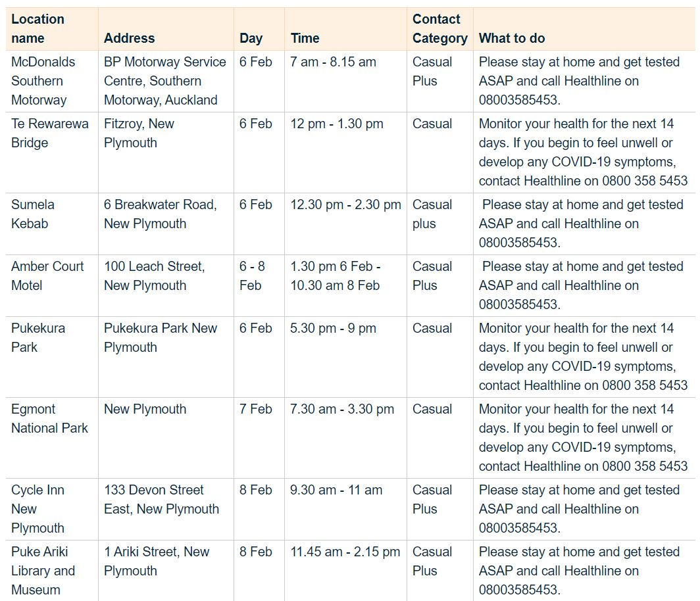Select the McDonalds Southern Motorway location cell

point(43,81)
